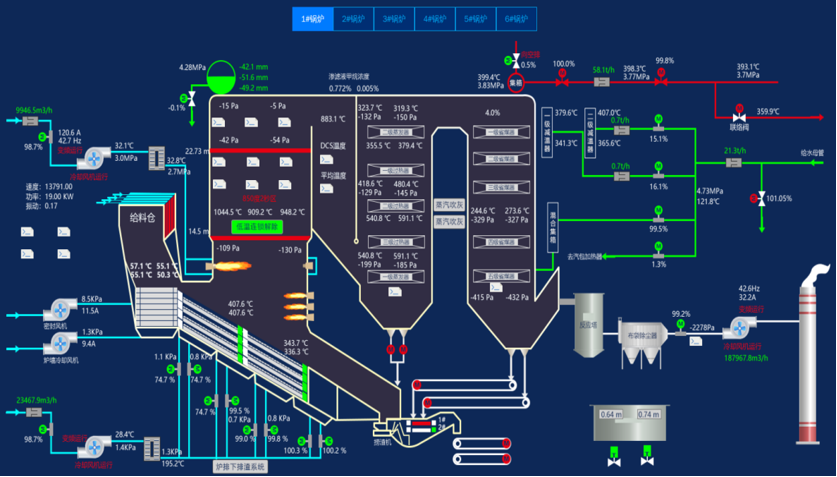This screenshot has height=477, width=837.
Task: Click the air heater beside 32.8℃
Action: coord(156,158)
